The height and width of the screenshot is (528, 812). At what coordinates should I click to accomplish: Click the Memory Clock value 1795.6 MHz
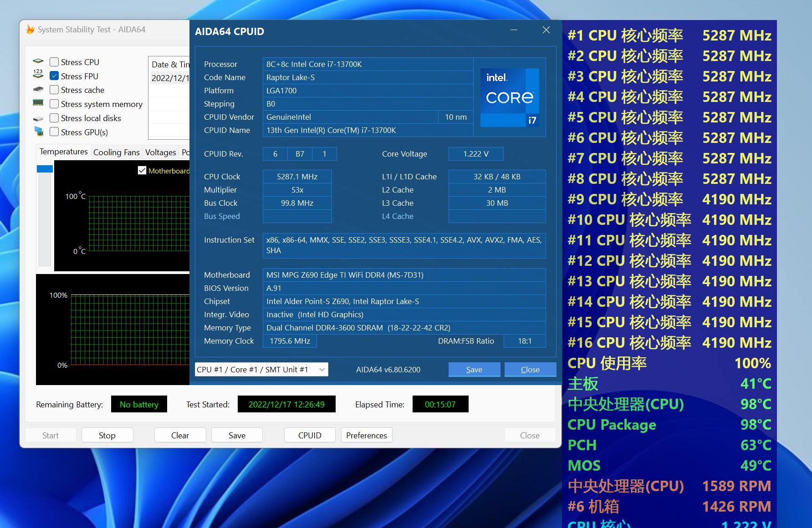(x=290, y=341)
